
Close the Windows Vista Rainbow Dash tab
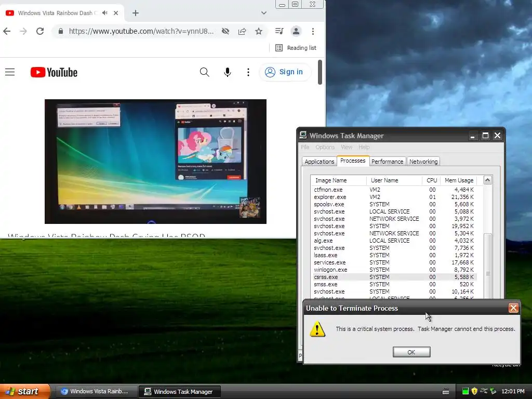click(x=116, y=13)
